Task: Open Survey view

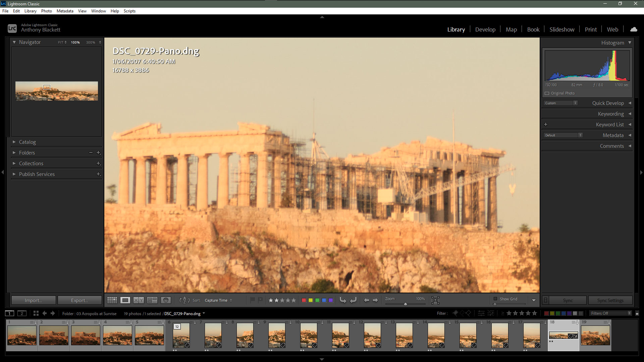Action: [x=152, y=300]
